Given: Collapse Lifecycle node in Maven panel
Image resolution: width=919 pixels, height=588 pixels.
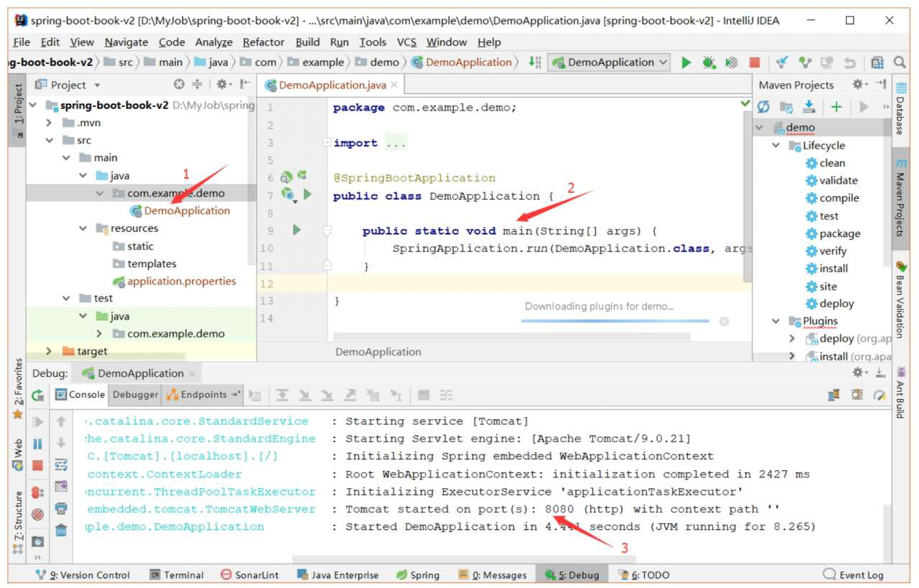Looking at the screenshot, I should tap(775, 146).
